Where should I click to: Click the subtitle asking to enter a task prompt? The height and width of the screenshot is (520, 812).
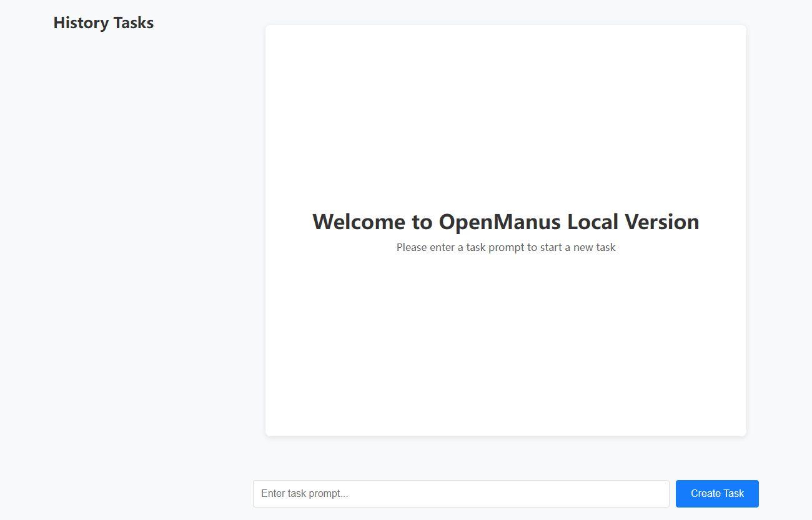tap(505, 247)
